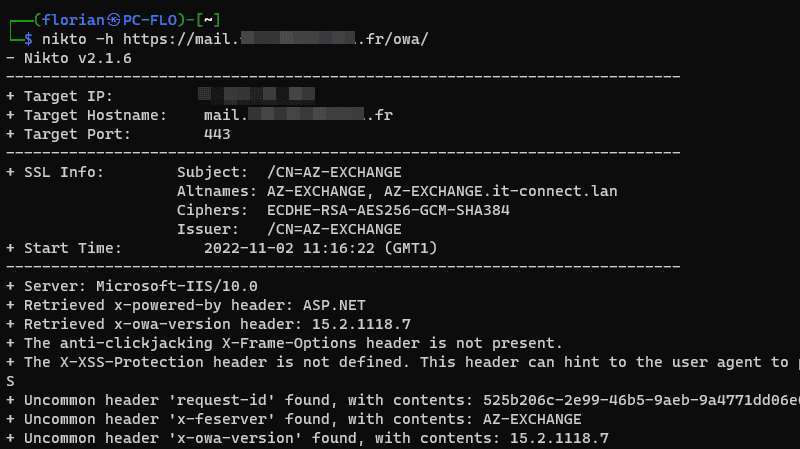Click the AZ-EXCHANGE.it-connect.lan altname
Screen dimensions: 800x449
tap(501, 191)
